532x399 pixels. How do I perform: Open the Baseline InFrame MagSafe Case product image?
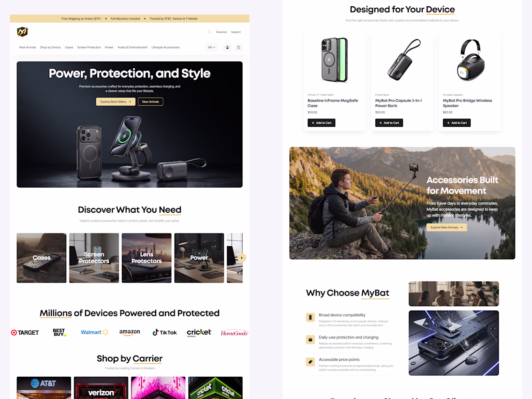335,60
